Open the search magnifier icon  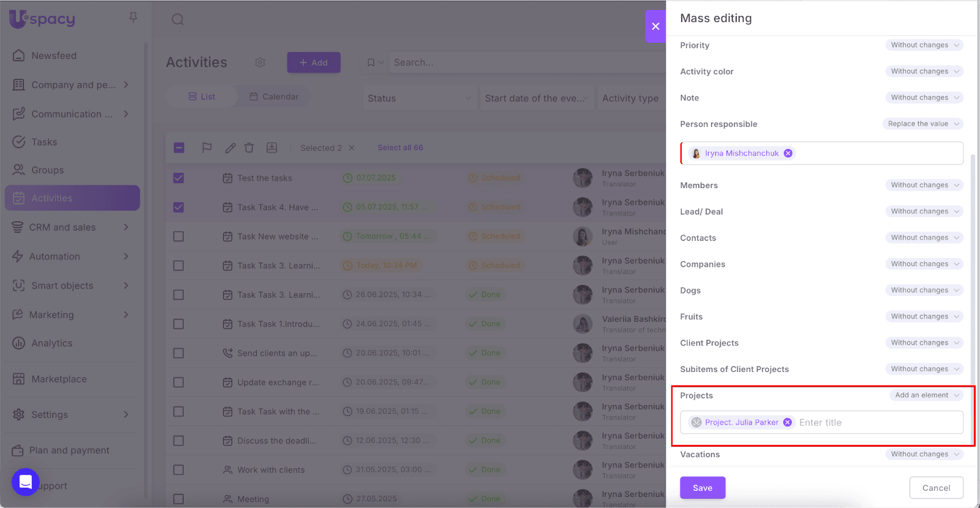point(178,20)
